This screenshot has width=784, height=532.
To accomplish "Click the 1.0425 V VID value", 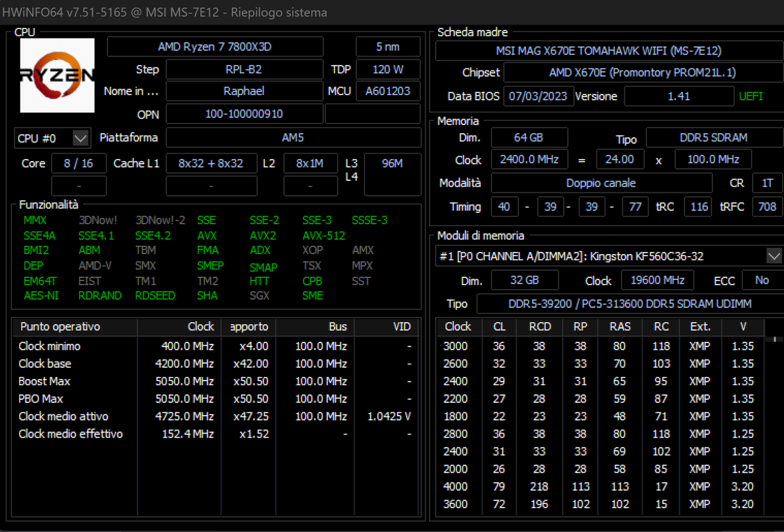I will [389, 416].
